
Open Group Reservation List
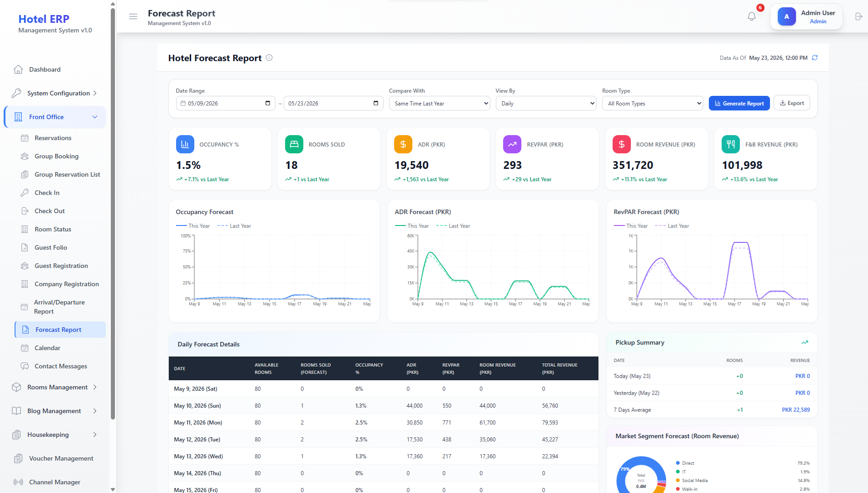tap(67, 174)
